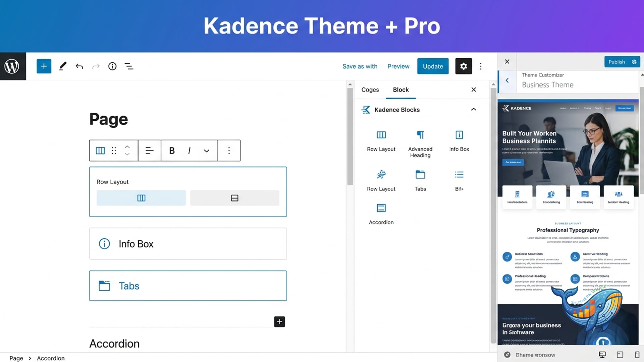Viewport: 644px width, 362px height.
Task: Click the editor canvas vertical scrollbar
Action: [350, 136]
